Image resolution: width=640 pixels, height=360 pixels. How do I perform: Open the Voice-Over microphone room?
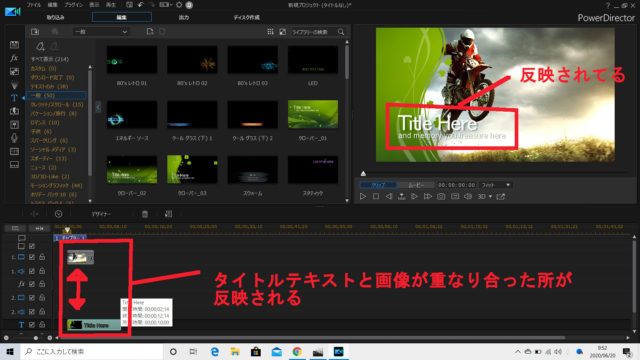point(14,138)
